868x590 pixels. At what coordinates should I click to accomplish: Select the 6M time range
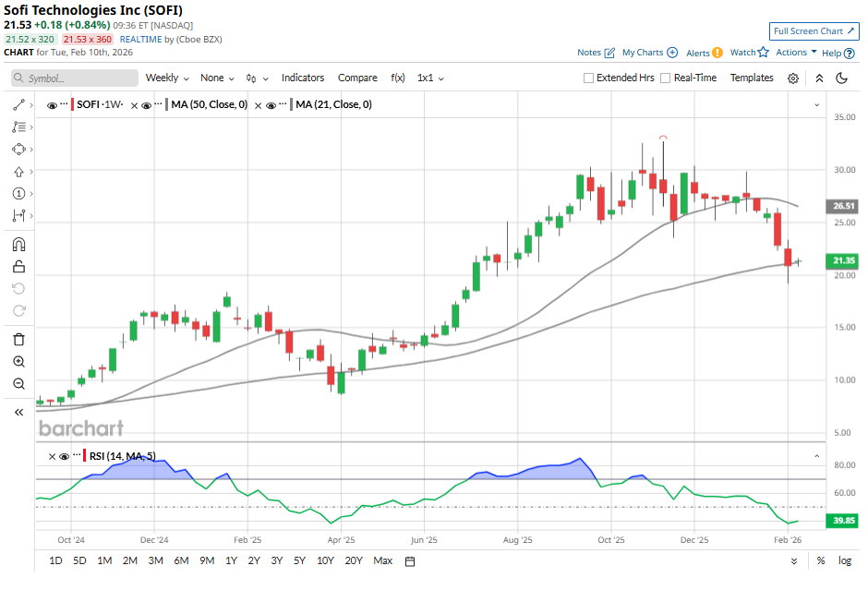[x=181, y=560]
